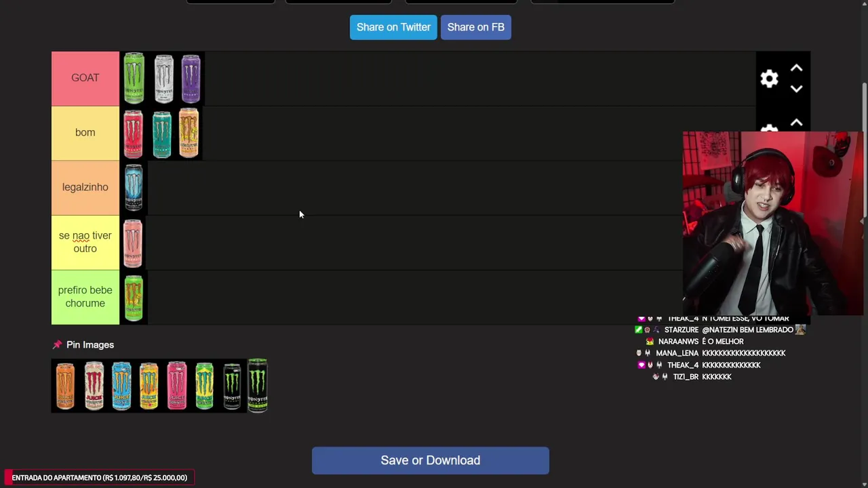Image resolution: width=868 pixels, height=488 pixels.
Task: Pick the red Monster can in bom row
Action: tap(134, 134)
